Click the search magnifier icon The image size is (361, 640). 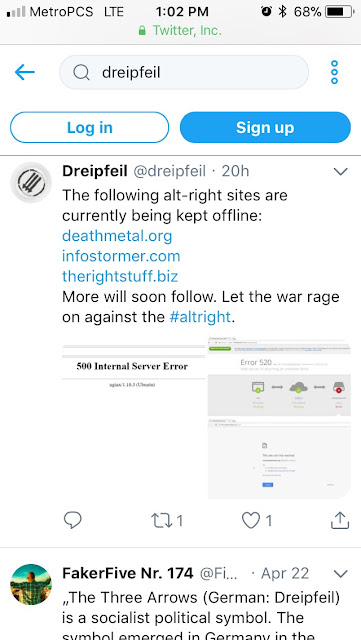(x=81, y=73)
